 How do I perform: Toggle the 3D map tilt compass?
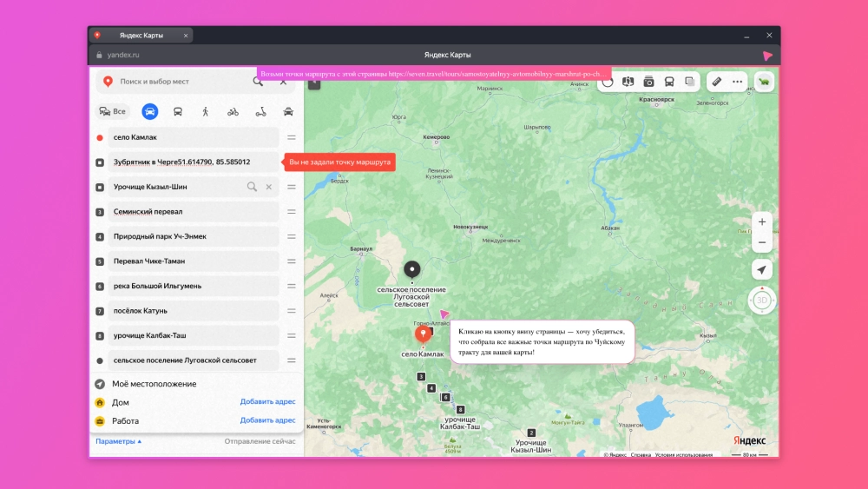click(762, 301)
